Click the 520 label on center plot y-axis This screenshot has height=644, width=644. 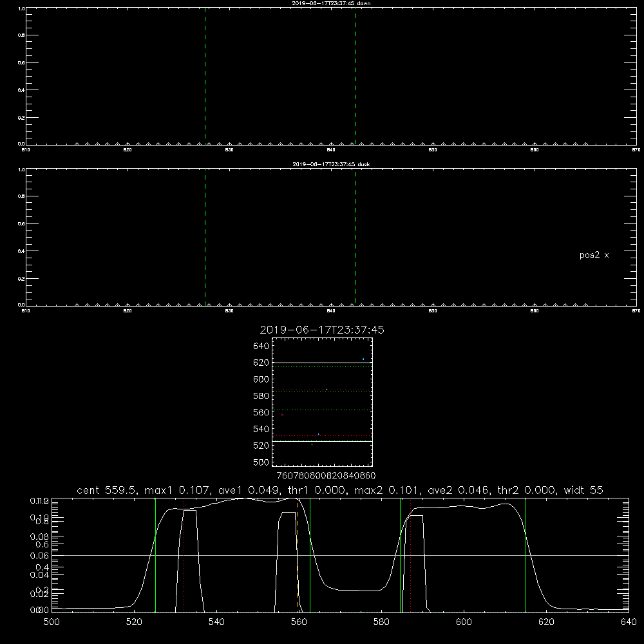[261, 446]
